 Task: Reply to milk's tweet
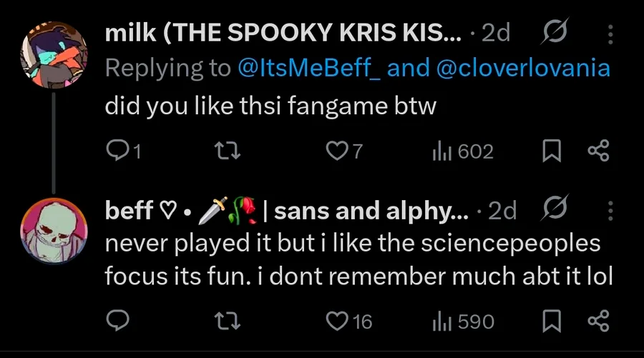pyautogui.click(x=116, y=151)
